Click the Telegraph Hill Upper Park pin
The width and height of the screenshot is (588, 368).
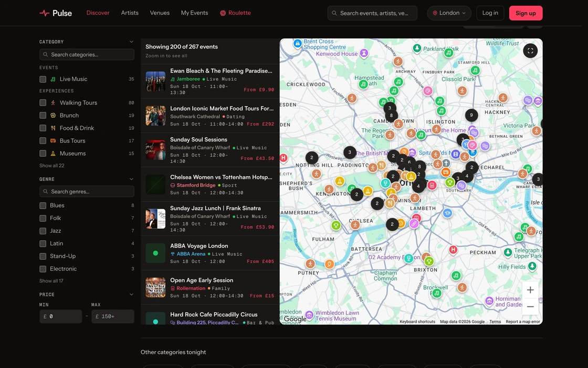pos(508,252)
